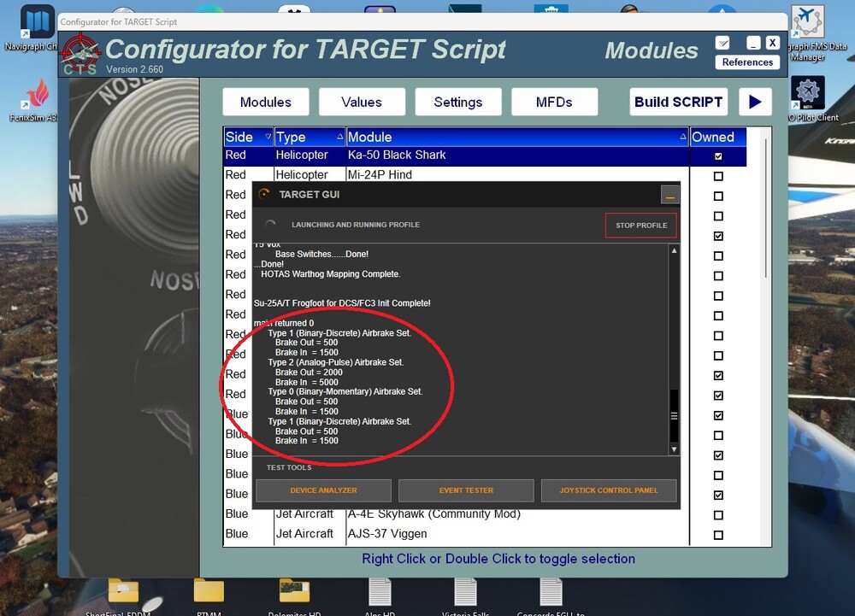This screenshot has height=616, width=855.
Task: Click log line 'Type 0 (Binary-Momentary) Airbrake Set.'
Action: (345, 391)
